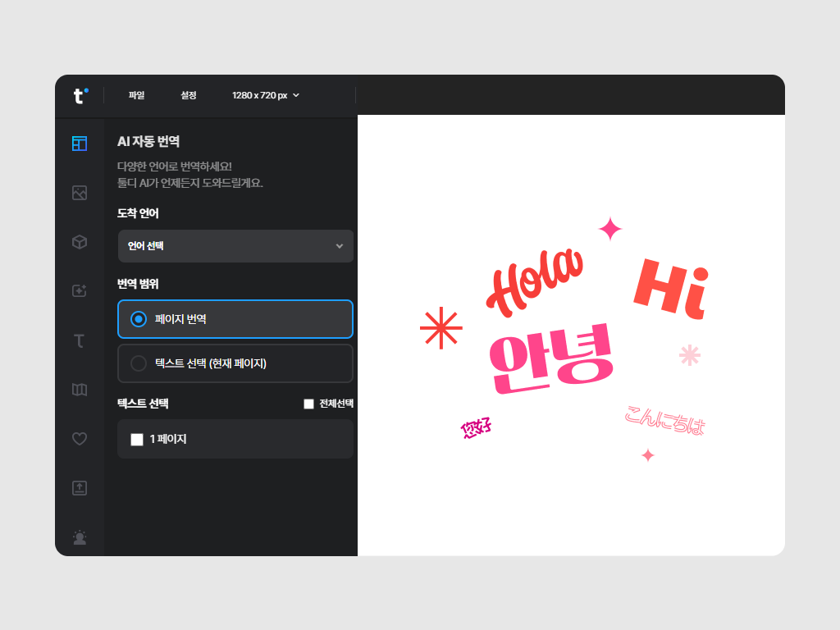Click the 번역 범위 label

pos(138,284)
